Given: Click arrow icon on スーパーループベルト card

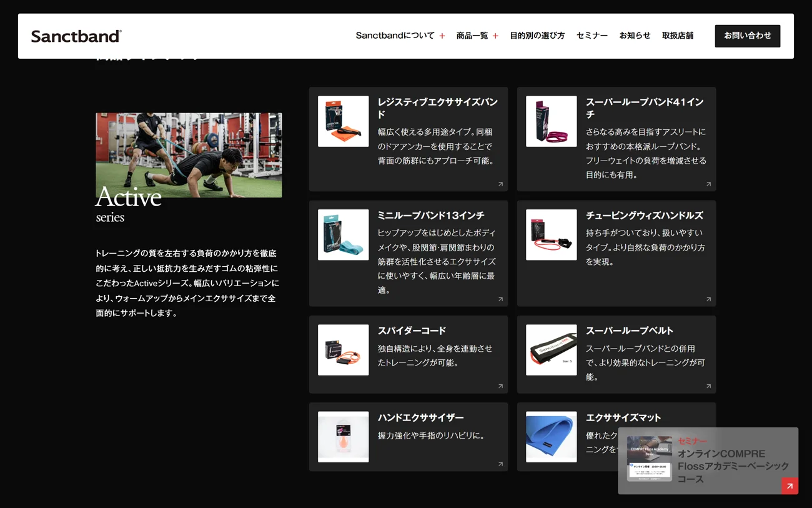Looking at the screenshot, I should [708, 386].
